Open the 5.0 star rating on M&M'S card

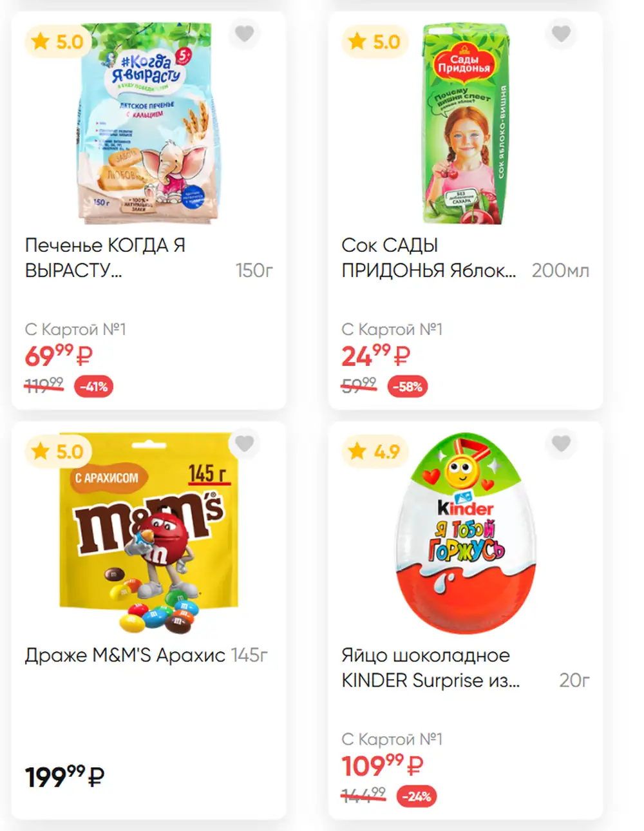(58, 452)
